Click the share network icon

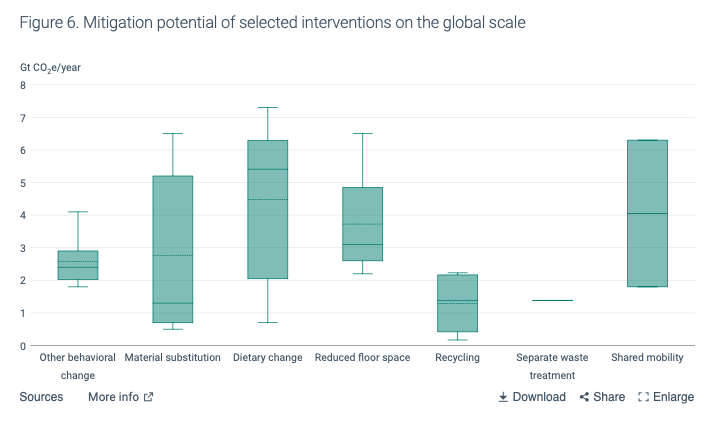[x=584, y=397]
